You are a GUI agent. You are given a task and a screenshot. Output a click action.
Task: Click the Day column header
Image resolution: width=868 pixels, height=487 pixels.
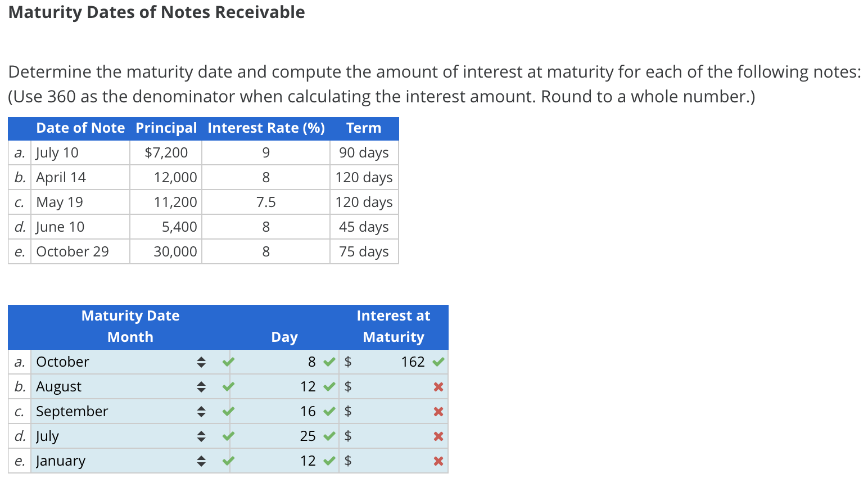point(284,337)
